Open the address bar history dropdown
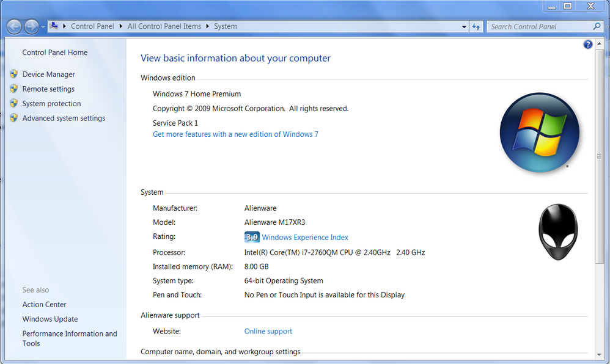Image resolution: width=610 pixels, height=364 pixels. click(464, 27)
